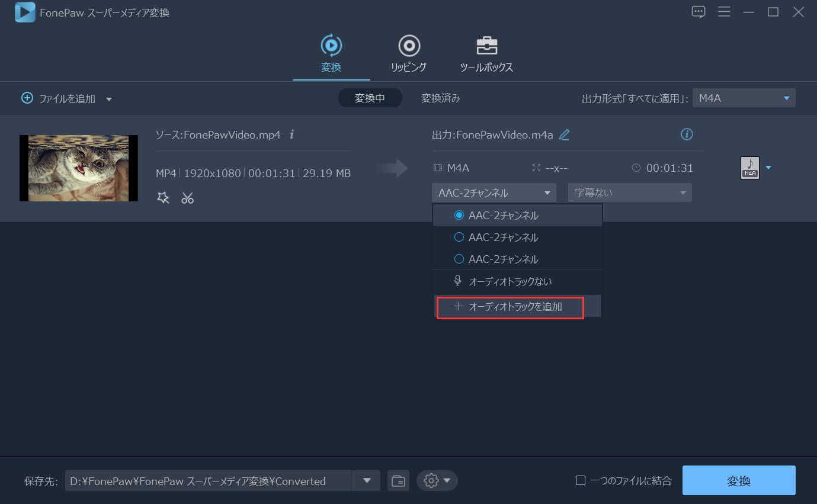817x504 pixels.
Task: Show the 変換中 list
Action: (x=370, y=98)
